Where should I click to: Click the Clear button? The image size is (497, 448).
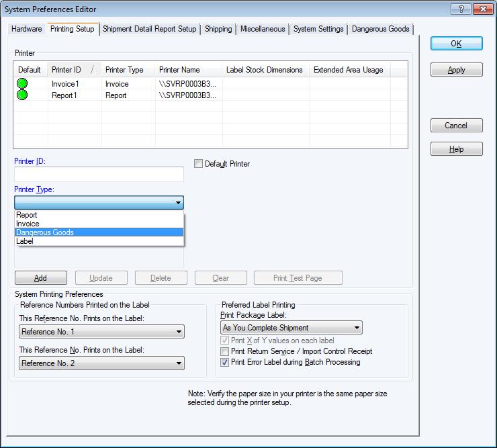[220, 278]
